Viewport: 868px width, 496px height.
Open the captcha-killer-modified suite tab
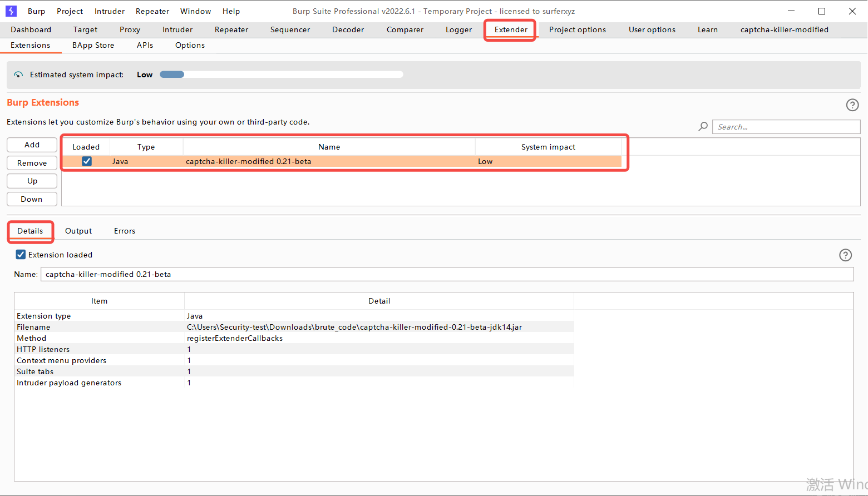[784, 29]
